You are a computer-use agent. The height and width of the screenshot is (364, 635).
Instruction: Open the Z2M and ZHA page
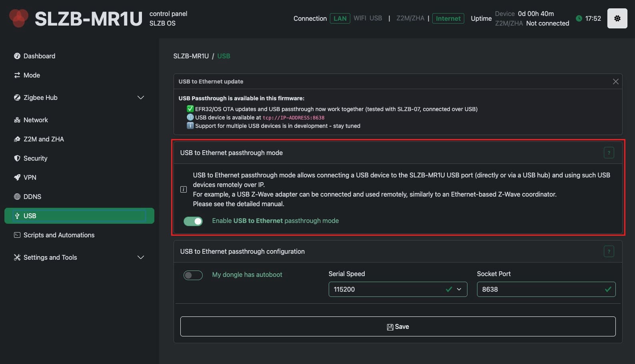pos(79,139)
